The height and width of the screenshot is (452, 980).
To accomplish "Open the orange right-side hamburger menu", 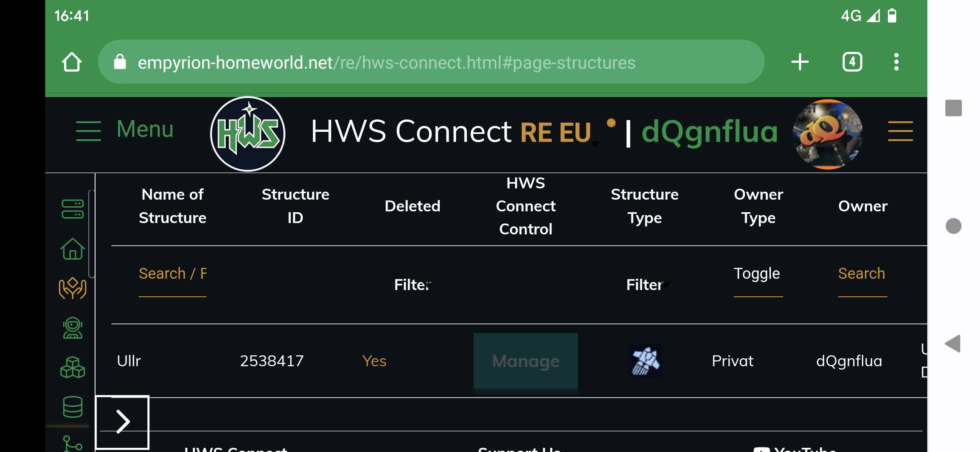I will click(x=900, y=131).
